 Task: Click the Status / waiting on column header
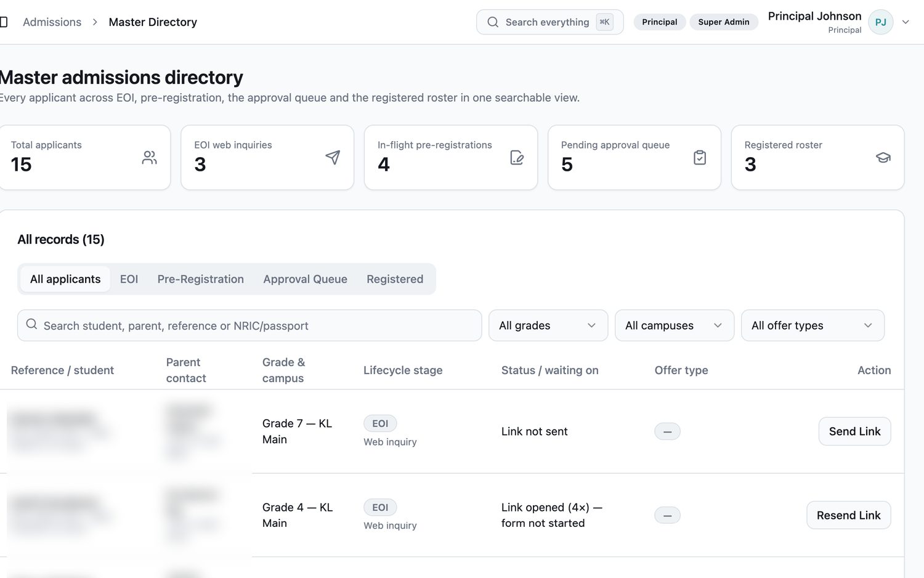(x=549, y=370)
